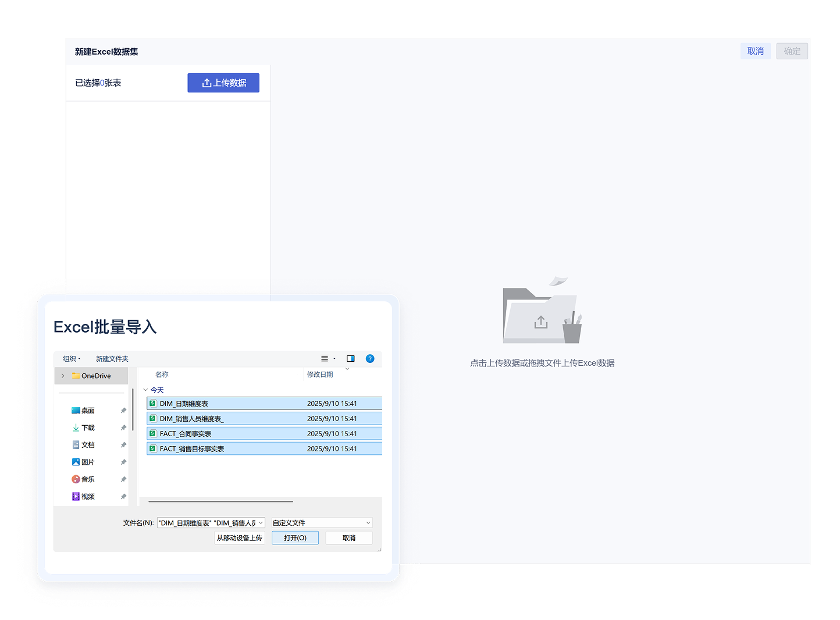Click the 上传数据 button
The image size is (840, 620).
click(223, 83)
